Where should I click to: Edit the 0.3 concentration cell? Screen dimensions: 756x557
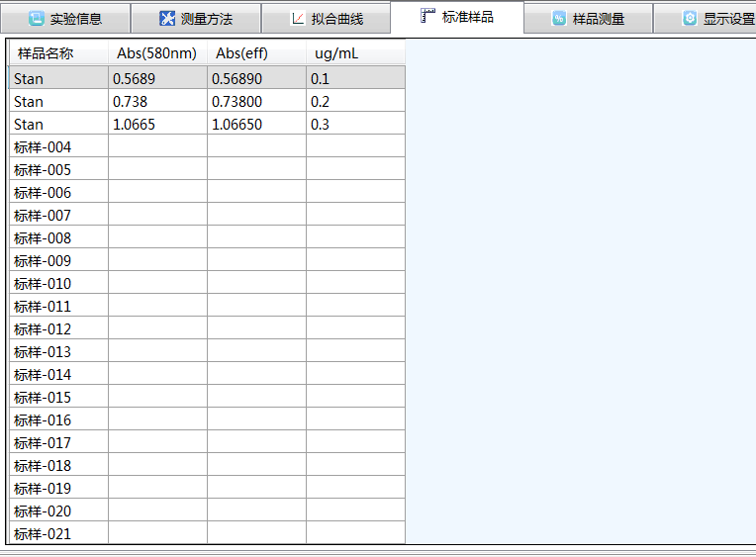tap(354, 124)
